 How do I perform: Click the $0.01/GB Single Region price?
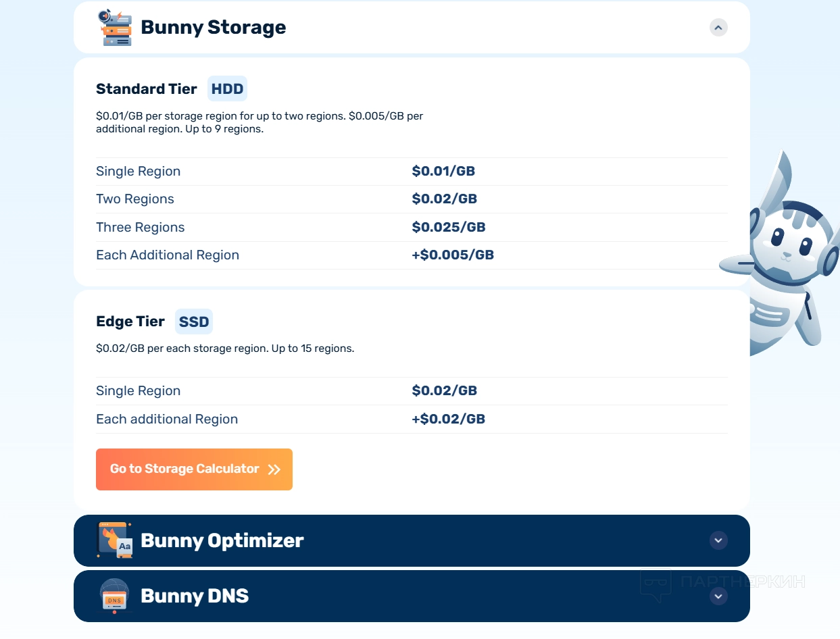click(443, 171)
